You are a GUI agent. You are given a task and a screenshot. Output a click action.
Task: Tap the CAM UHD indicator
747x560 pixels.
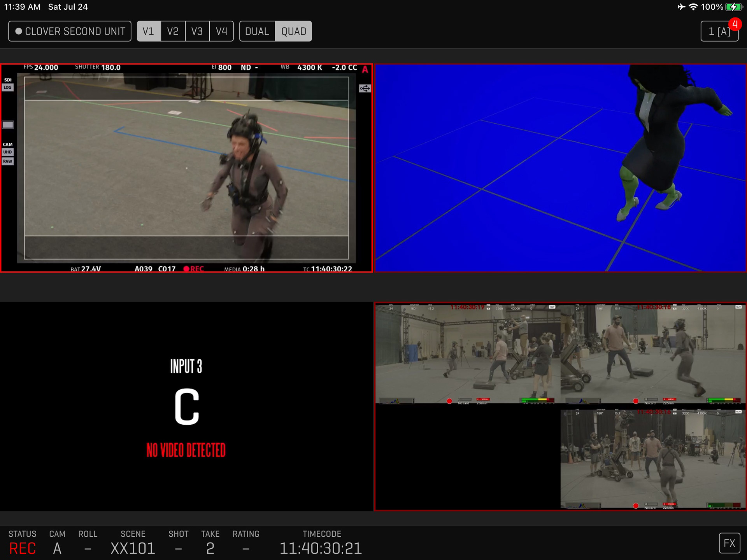[x=7, y=152]
